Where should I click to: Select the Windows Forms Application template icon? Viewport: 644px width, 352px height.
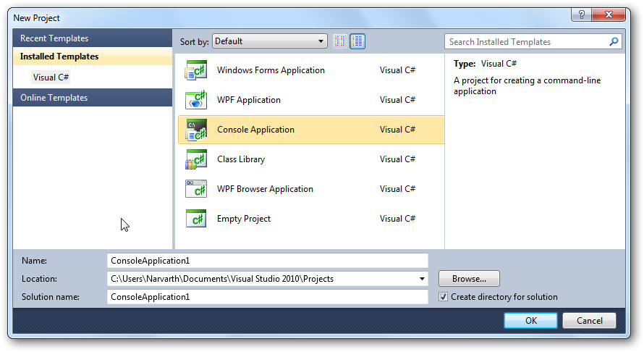click(196, 71)
